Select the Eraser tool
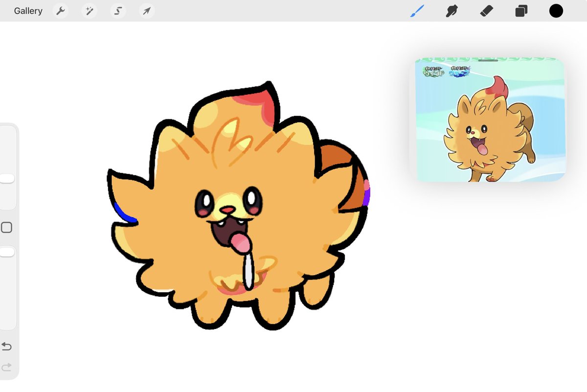Viewport: 587px width, 392px height. point(486,11)
